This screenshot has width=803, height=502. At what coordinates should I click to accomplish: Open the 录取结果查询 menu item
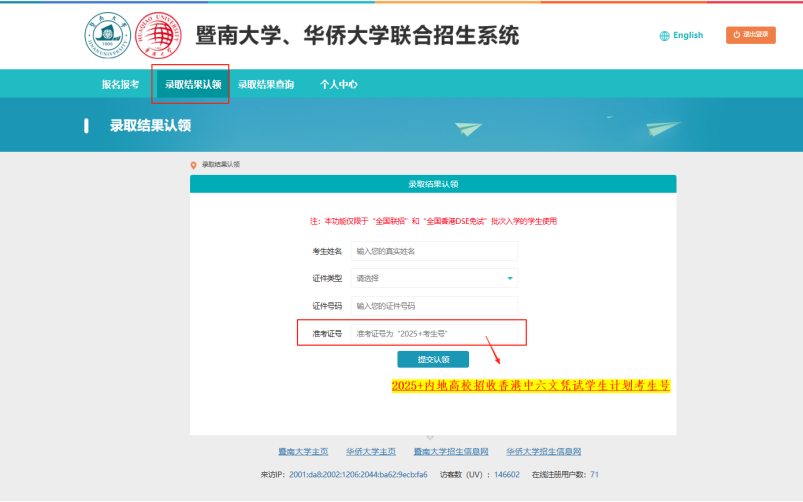(266, 85)
